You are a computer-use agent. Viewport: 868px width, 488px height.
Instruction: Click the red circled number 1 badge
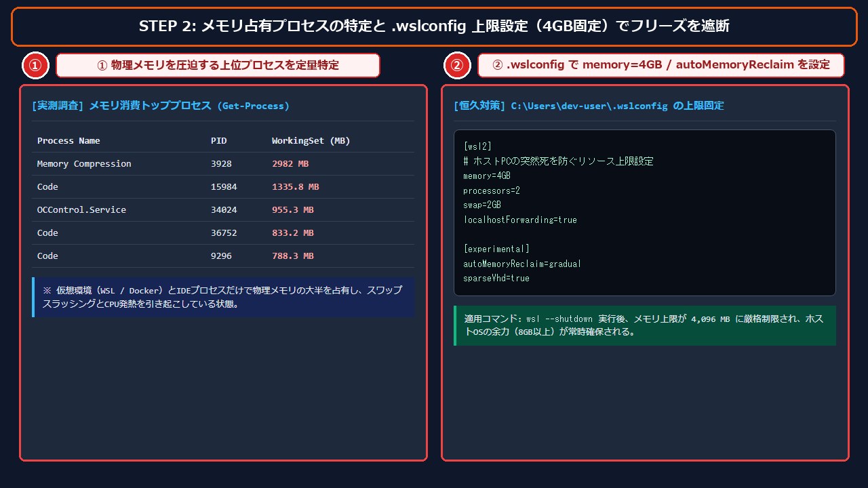(36, 66)
